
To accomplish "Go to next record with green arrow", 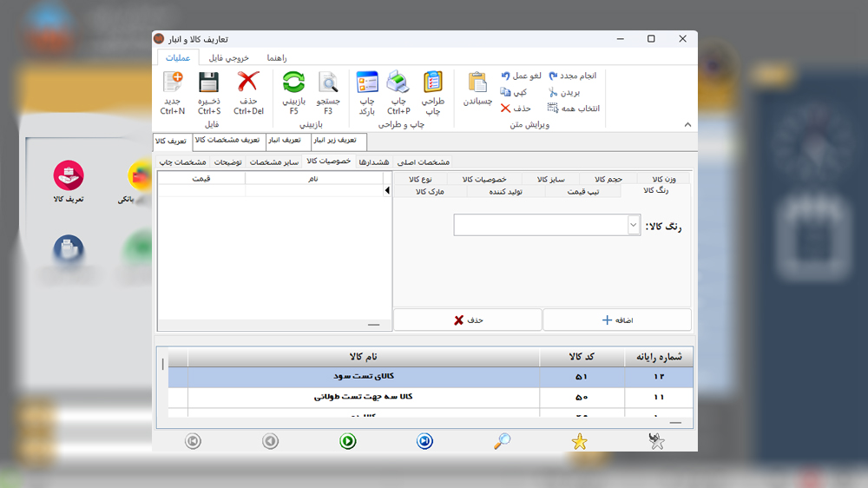I will 347,442.
